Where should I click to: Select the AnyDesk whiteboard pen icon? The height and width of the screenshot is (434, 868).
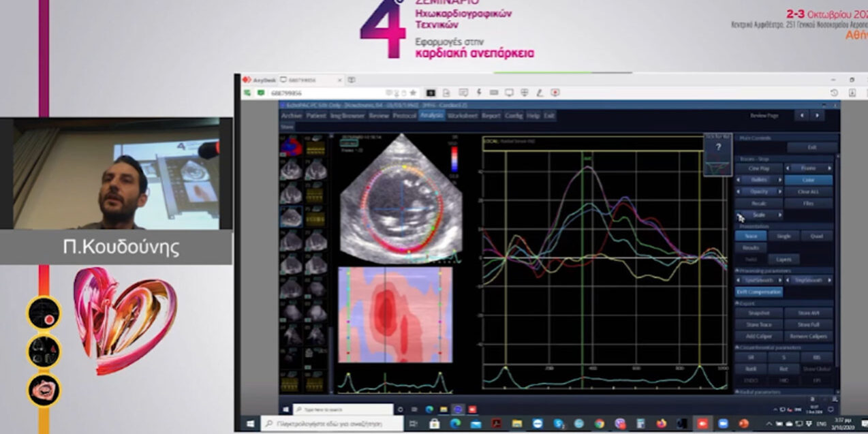tap(540, 93)
